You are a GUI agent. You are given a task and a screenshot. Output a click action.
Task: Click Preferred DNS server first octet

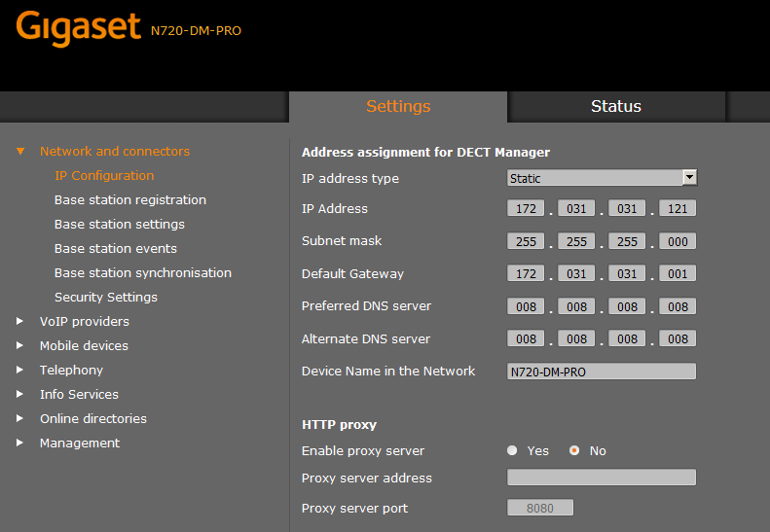(526, 306)
